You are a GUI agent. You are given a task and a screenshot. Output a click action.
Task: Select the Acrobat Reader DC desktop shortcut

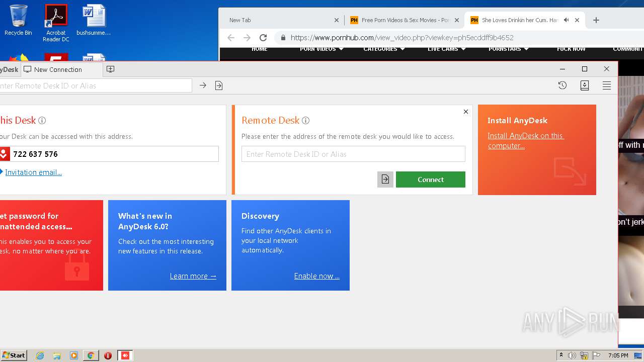56,23
